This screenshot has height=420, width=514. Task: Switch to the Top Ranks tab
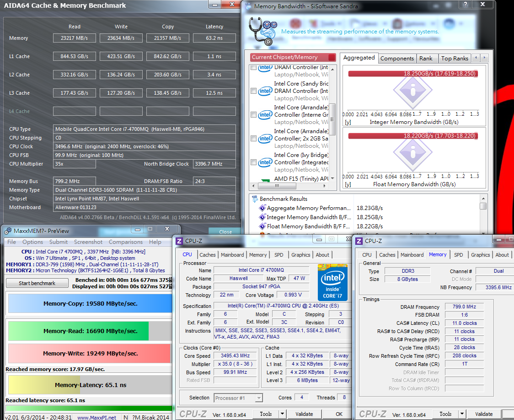tap(455, 59)
